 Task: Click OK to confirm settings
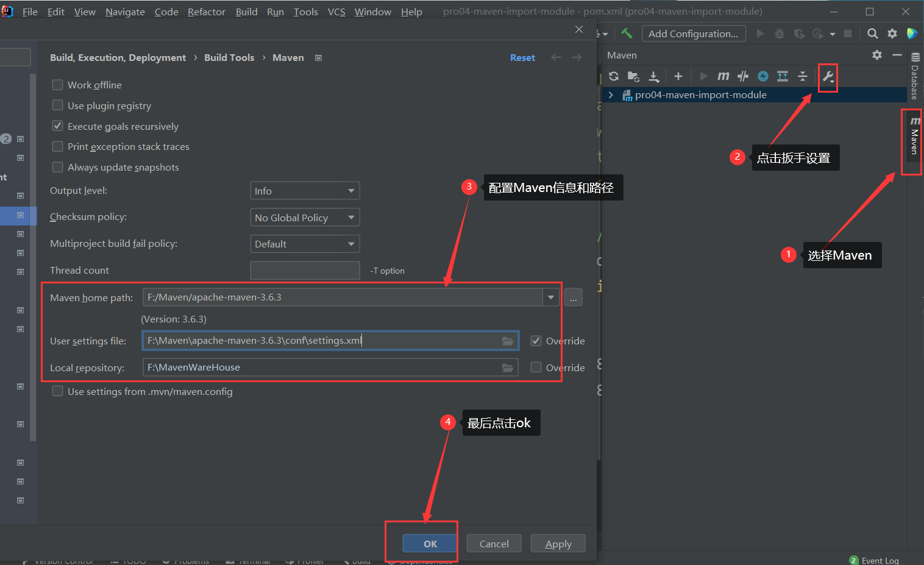tap(430, 544)
